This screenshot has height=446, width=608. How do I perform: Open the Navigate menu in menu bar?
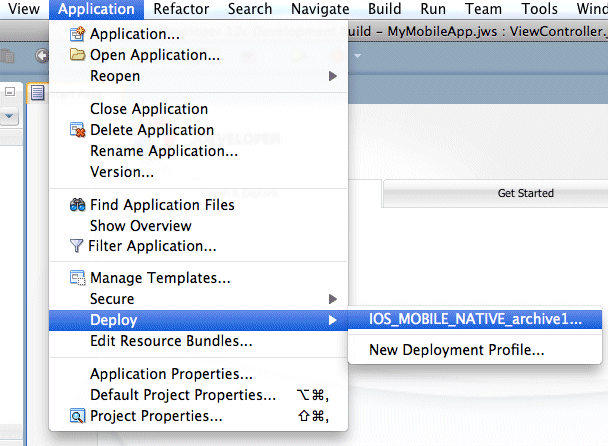320,9
